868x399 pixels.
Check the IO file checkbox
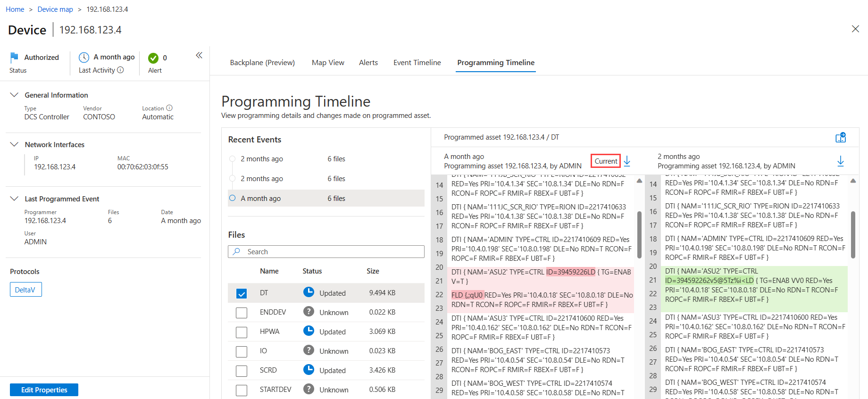tap(242, 351)
